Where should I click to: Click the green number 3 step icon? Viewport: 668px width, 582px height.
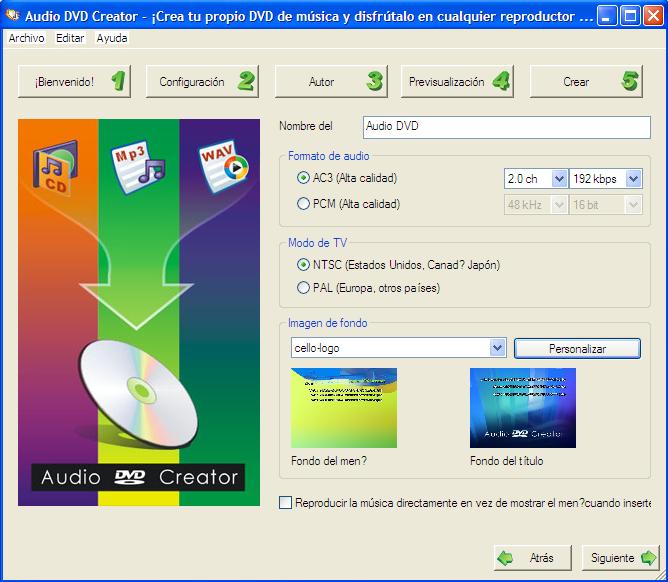pos(375,81)
